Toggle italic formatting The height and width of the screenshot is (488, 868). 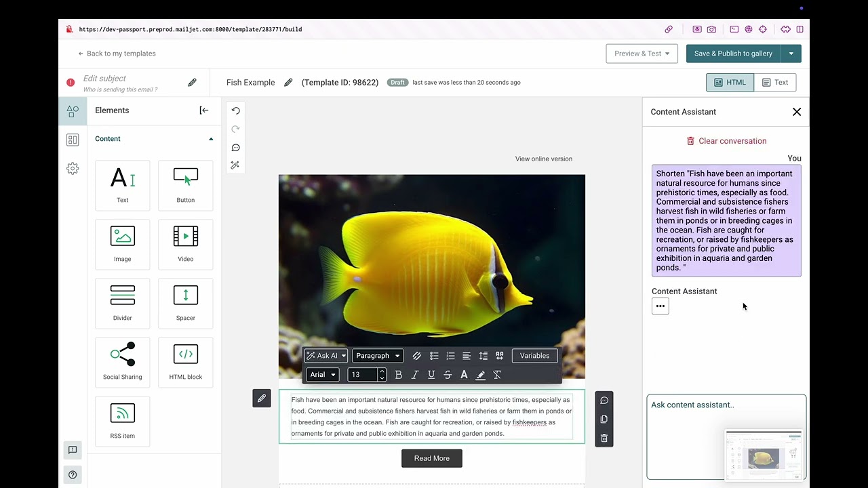pyautogui.click(x=415, y=375)
